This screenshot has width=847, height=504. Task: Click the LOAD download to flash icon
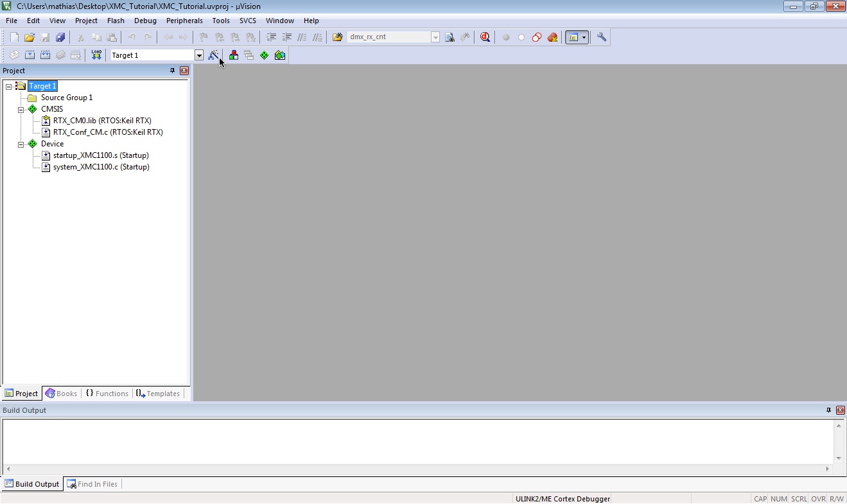click(x=96, y=55)
